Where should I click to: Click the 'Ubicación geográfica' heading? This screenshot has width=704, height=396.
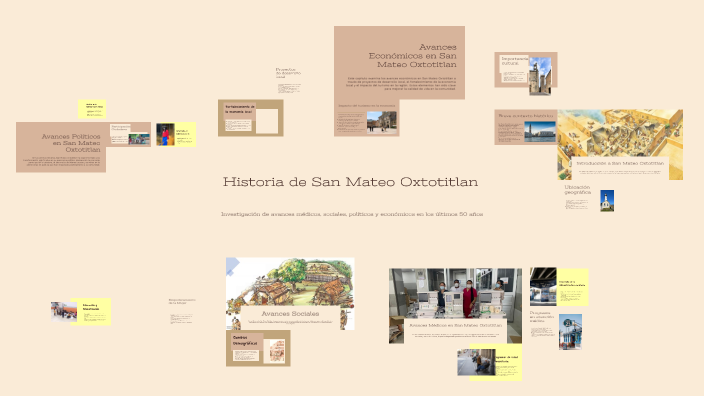tap(577, 189)
